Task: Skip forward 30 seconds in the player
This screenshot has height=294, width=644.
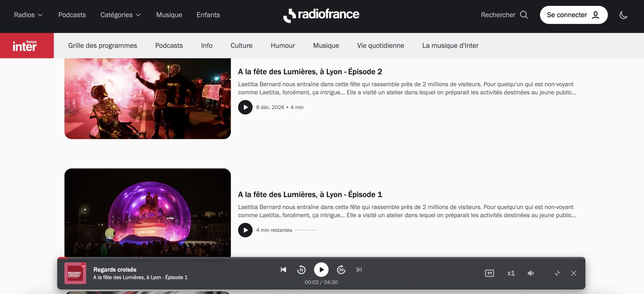Action: pos(341,270)
